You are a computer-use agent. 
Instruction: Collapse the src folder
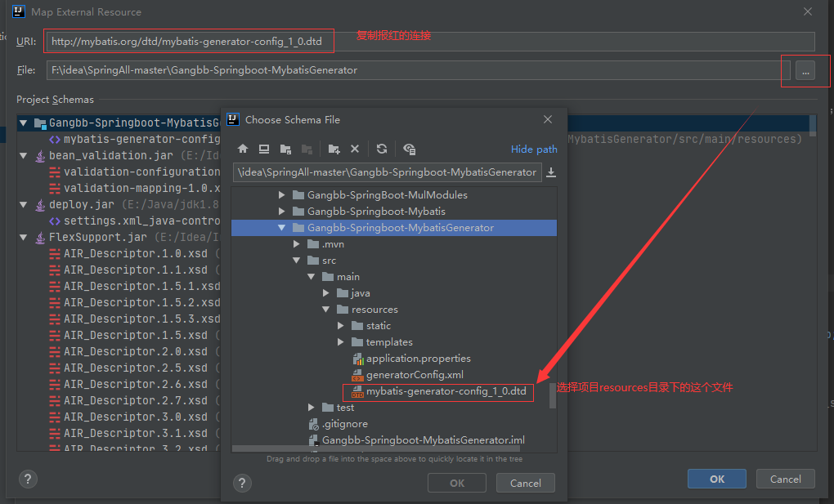click(296, 261)
